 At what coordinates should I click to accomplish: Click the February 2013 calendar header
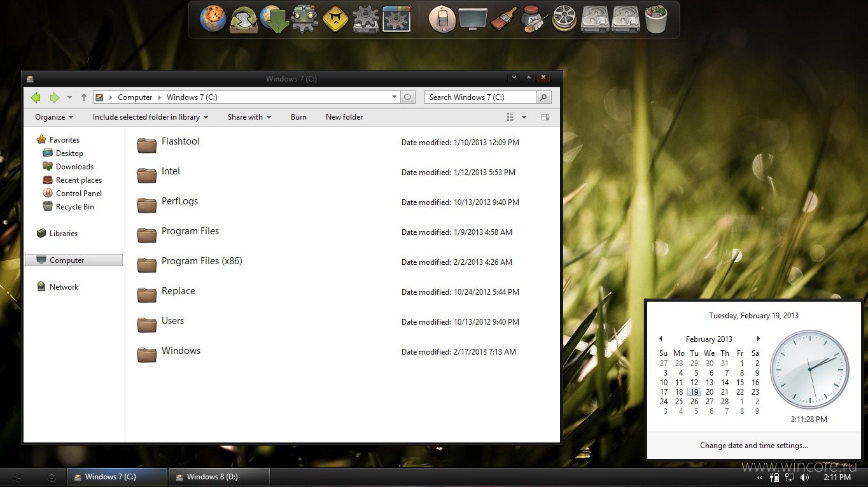pos(709,339)
